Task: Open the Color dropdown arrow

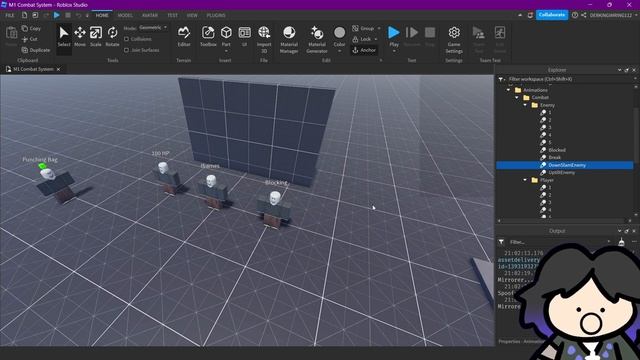Action: pyautogui.click(x=340, y=51)
